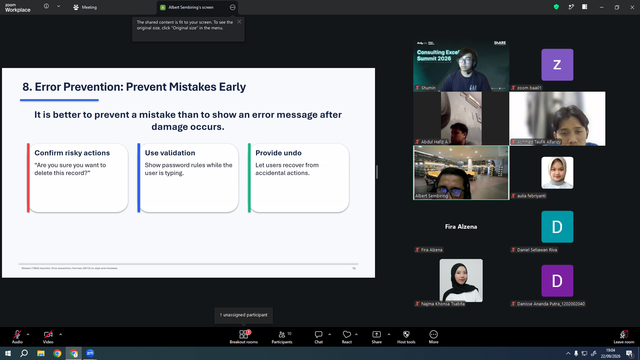Select Albert Sembiring's video tile
The width and height of the screenshot is (640, 360).
click(x=461, y=173)
